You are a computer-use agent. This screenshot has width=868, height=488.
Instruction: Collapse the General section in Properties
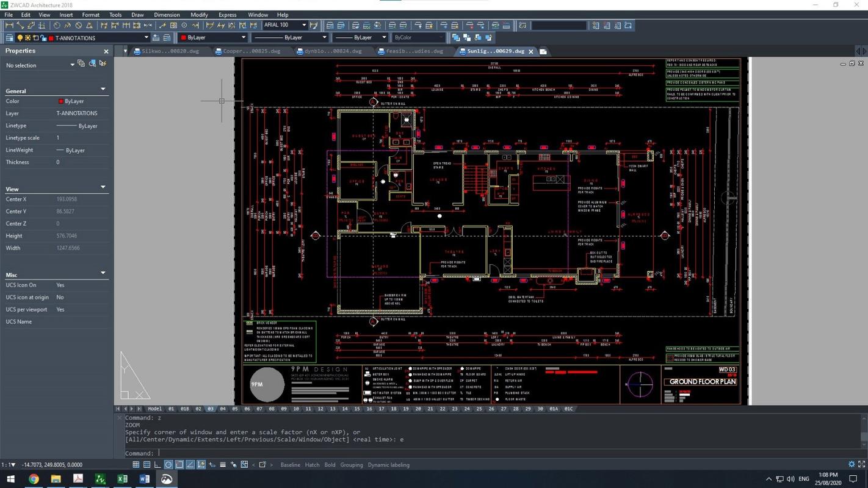click(103, 90)
